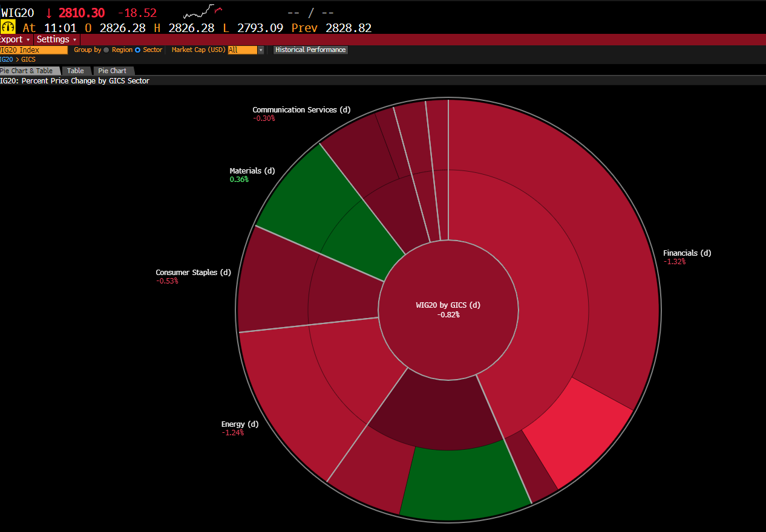Select Group by Region radio button

(x=107, y=50)
